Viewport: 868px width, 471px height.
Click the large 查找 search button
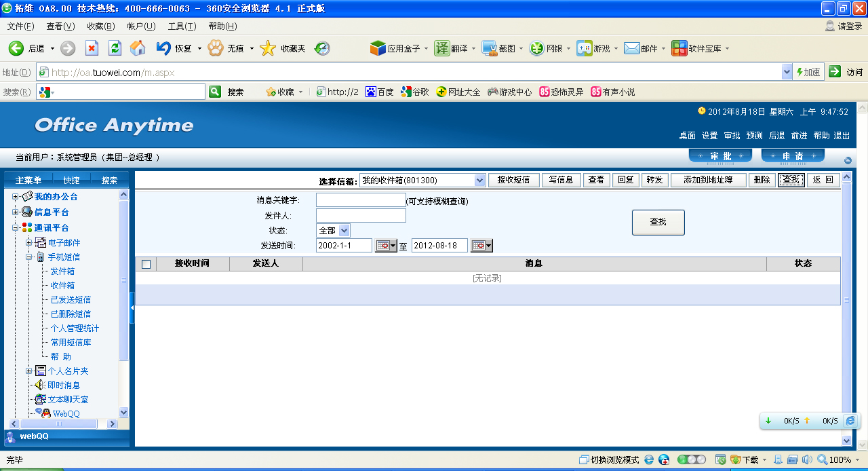point(658,222)
